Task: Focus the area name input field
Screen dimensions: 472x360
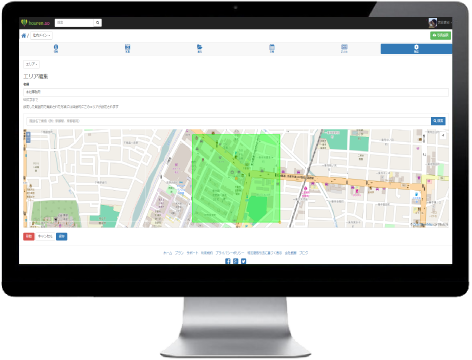Action: click(236, 92)
